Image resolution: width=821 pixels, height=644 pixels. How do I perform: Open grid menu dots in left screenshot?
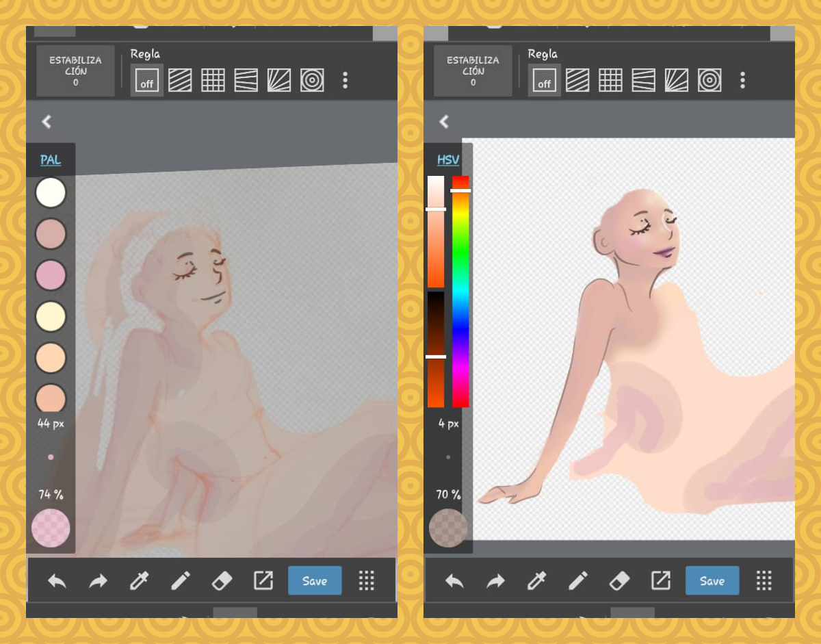pyautogui.click(x=367, y=581)
